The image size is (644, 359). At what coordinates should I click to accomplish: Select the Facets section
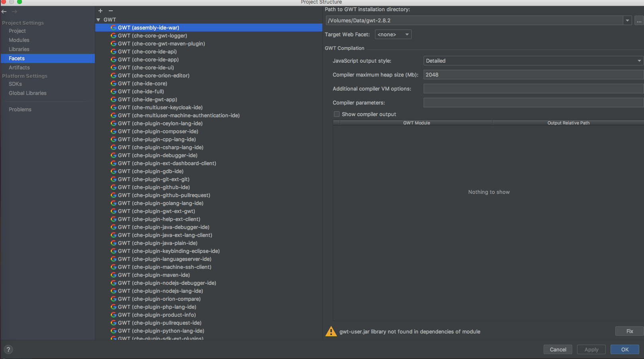coord(47,58)
